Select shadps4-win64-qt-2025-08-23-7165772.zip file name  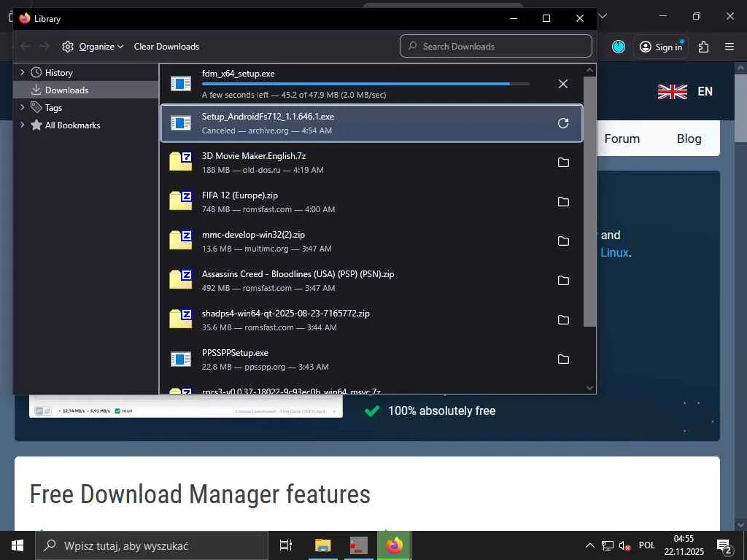click(x=285, y=314)
